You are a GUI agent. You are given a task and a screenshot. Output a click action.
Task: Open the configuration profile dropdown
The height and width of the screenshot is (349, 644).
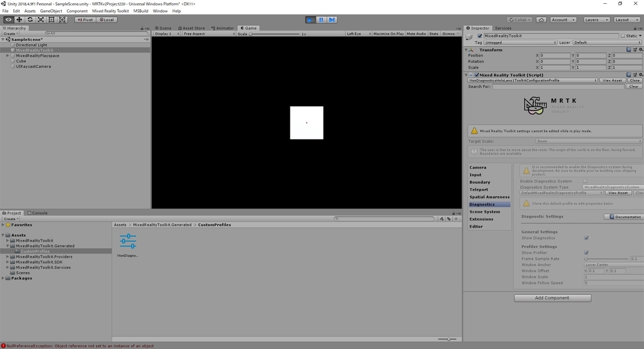(533, 81)
